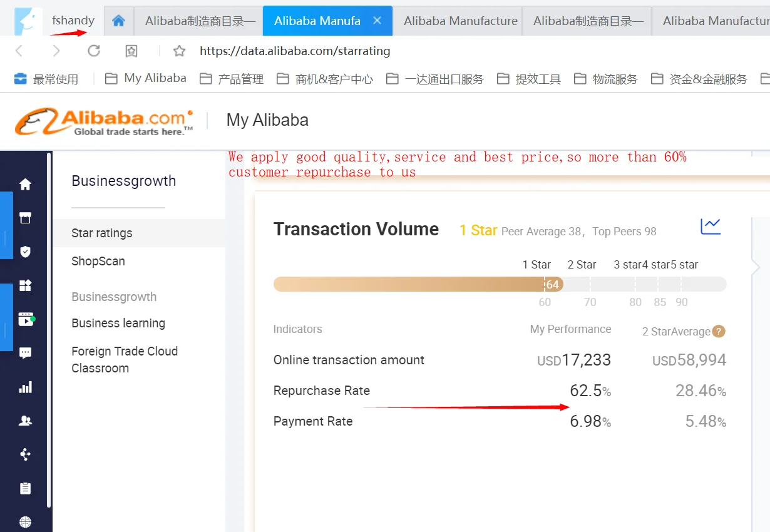Click the 5.48% average payment value

706,422
